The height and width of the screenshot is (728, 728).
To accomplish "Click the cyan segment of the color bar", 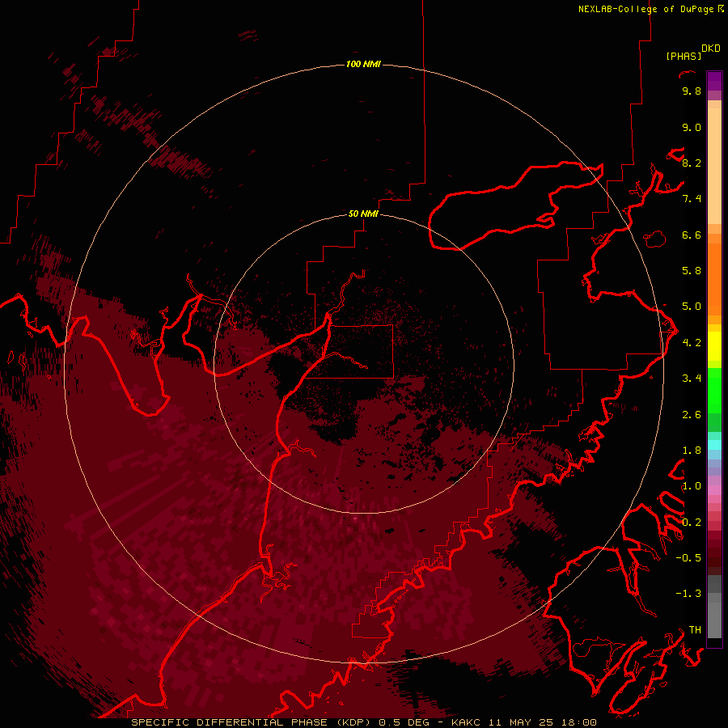I will [x=714, y=445].
